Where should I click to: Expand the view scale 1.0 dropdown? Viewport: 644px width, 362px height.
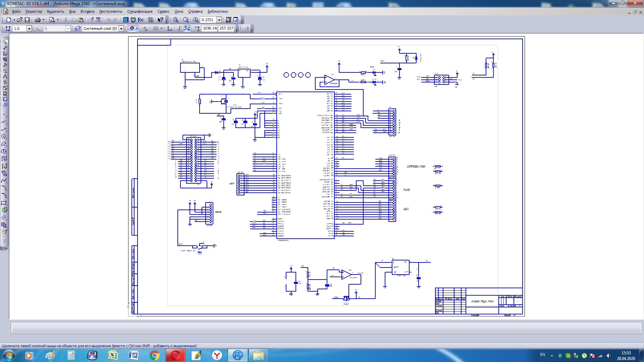click(x=29, y=28)
